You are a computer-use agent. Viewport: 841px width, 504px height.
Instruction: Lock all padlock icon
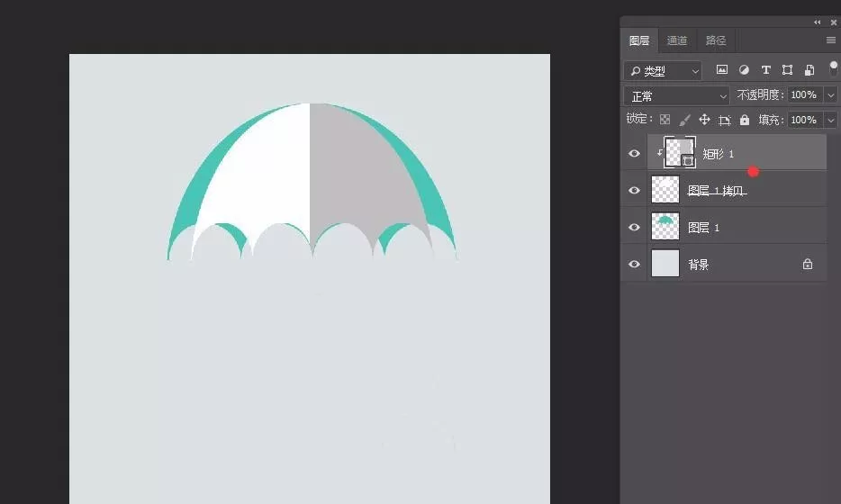(745, 120)
